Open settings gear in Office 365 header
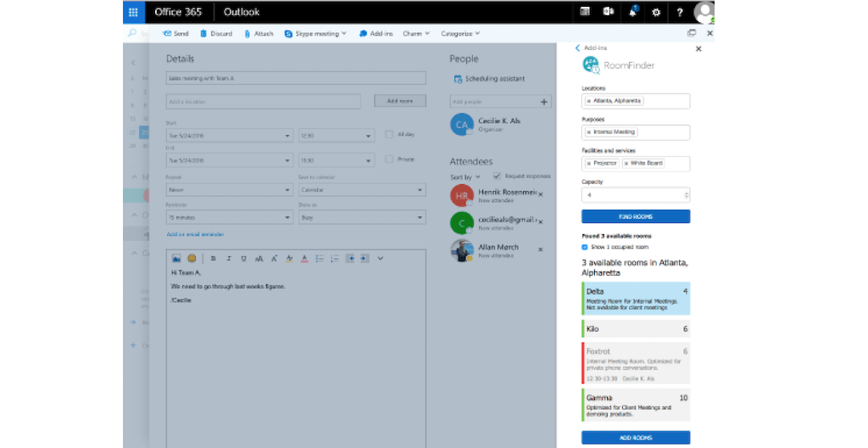The height and width of the screenshot is (448, 868). pos(656,12)
